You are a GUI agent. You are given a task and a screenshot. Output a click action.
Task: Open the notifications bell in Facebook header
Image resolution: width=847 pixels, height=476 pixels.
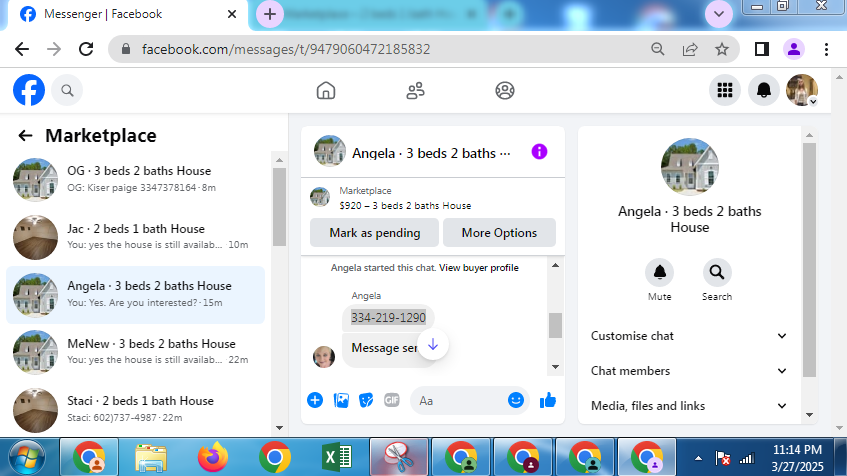(764, 90)
